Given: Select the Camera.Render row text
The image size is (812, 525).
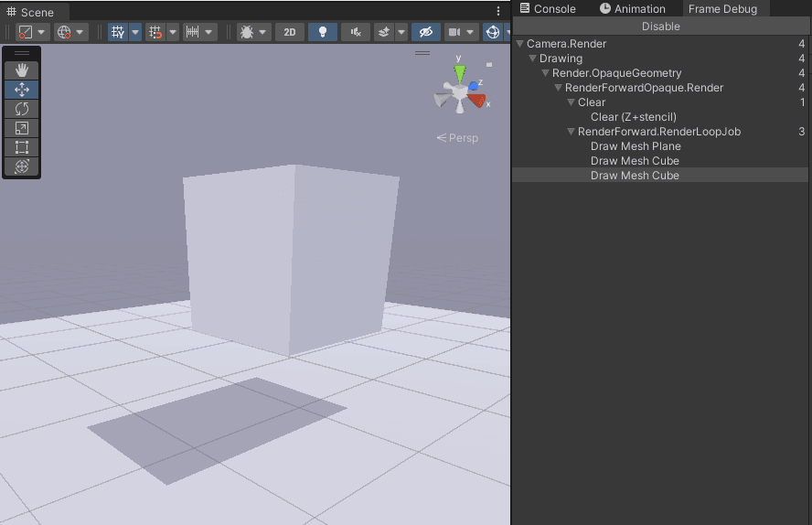Looking at the screenshot, I should click(x=566, y=44).
